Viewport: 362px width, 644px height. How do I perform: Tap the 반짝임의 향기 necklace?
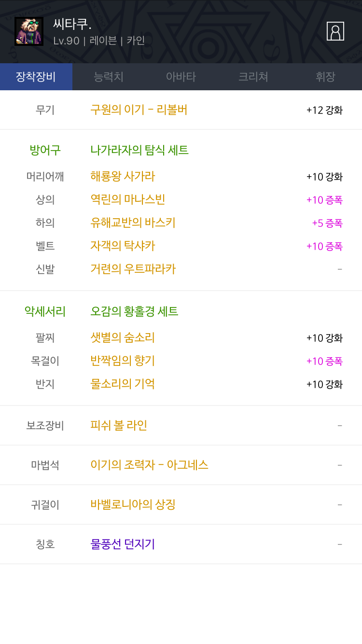coord(123,361)
